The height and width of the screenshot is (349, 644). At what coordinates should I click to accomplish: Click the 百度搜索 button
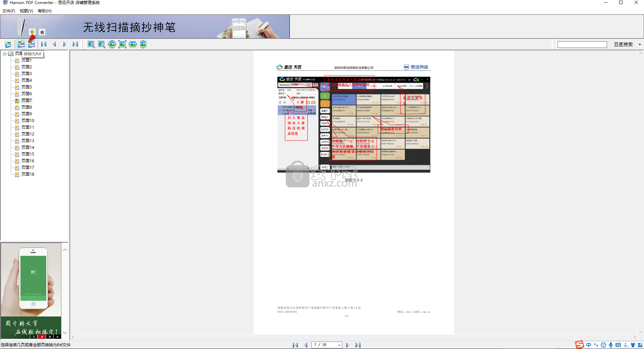623,45
